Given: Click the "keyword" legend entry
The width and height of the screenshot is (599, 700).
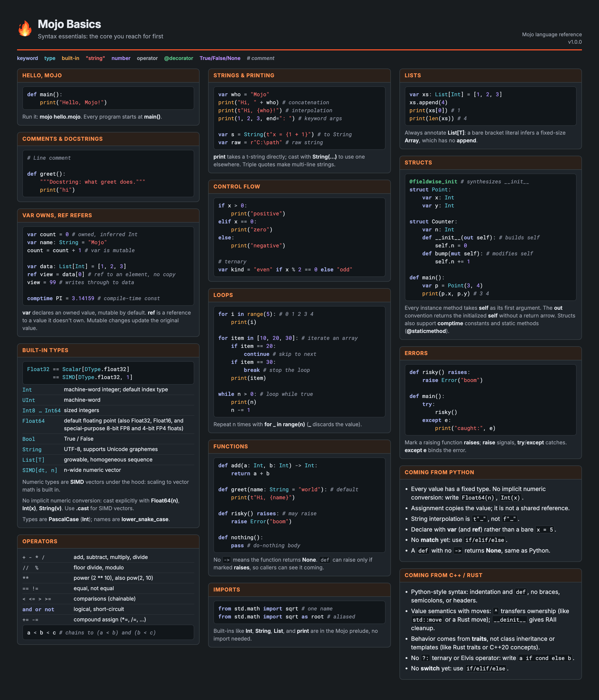Looking at the screenshot, I should (27, 58).
